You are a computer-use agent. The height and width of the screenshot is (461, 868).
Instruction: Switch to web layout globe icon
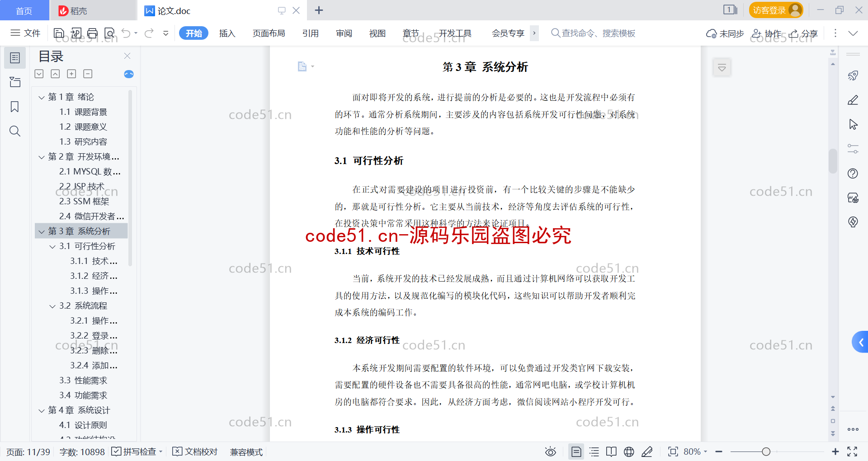click(629, 452)
